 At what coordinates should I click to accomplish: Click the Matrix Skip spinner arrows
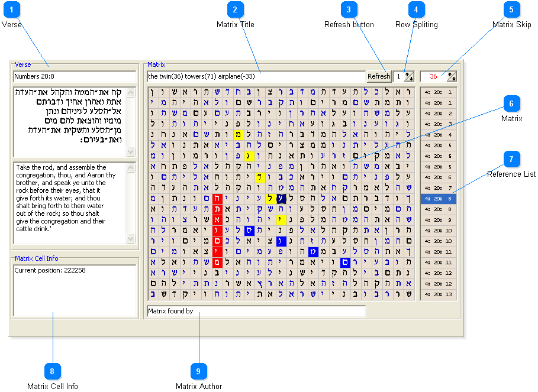click(x=452, y=76)
